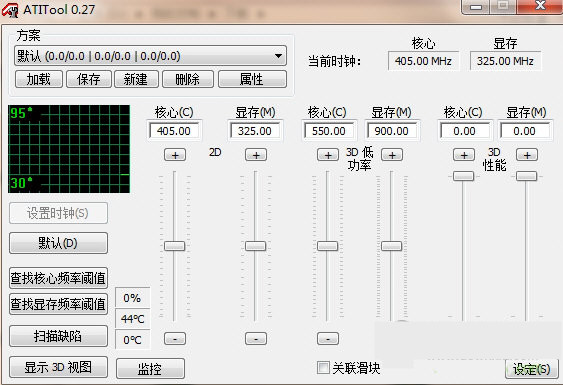Click current memory clock 325.00 MHz readout

pyautogui.click(x=505, y=61)
